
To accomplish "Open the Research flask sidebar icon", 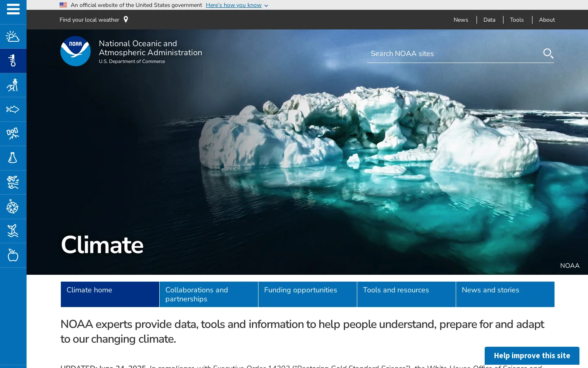I will click(x=13, y=158).
